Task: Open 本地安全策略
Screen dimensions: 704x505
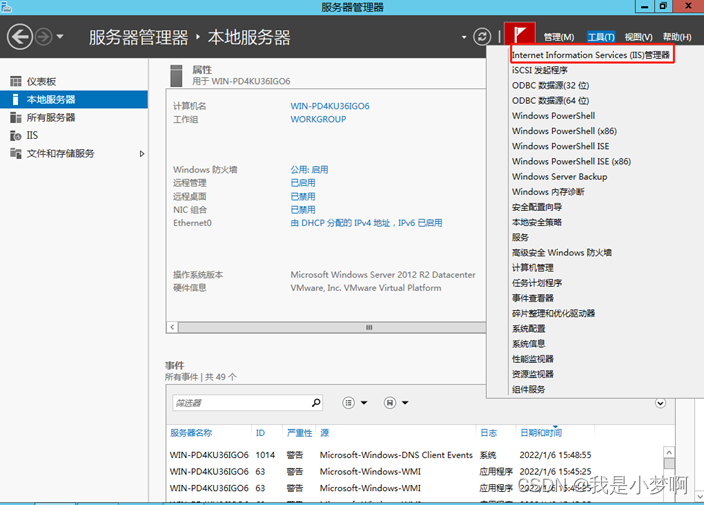Action: (x=537, y=222)
